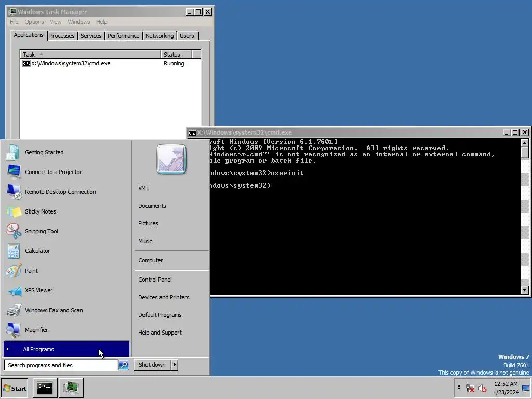Open Paint from Start menu
This screenshot has height=399, width=532.
pos(66,271)
